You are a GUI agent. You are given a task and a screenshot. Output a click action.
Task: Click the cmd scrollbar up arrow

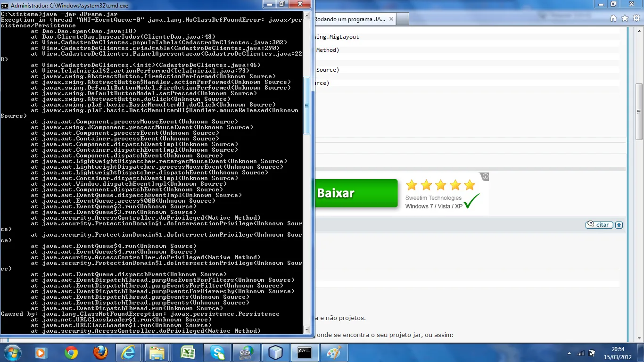coord(306,16)
